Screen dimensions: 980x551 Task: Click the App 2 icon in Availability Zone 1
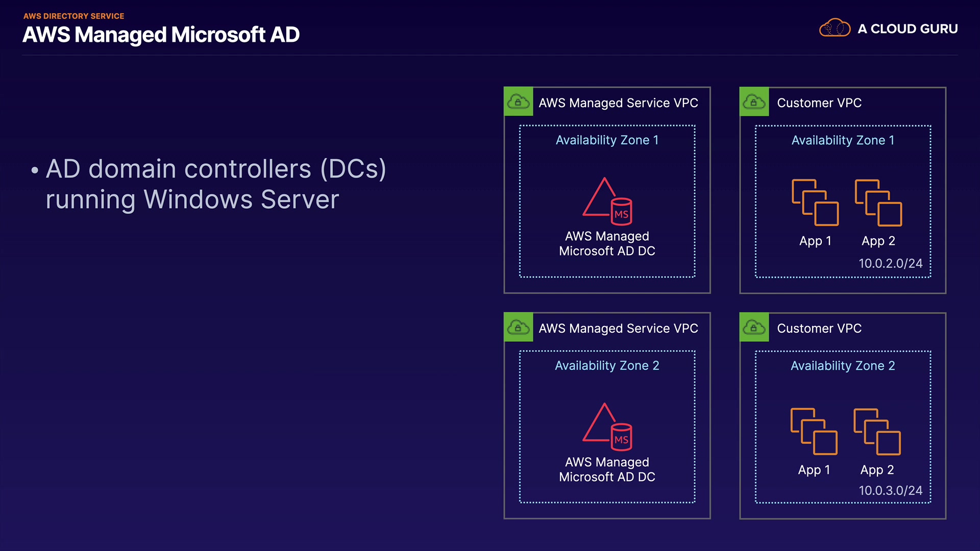point(878,202)
